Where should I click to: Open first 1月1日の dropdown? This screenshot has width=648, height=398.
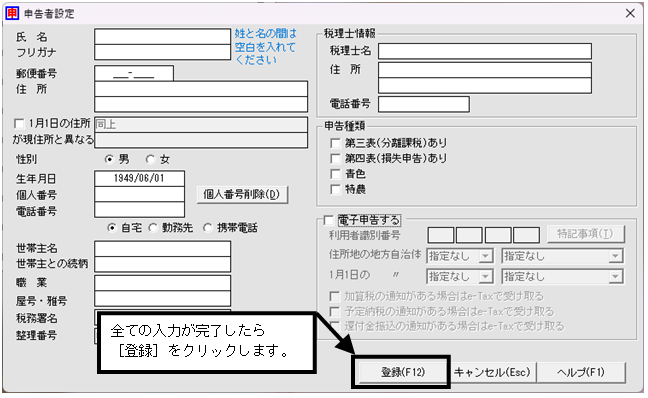tap(460, 276)
